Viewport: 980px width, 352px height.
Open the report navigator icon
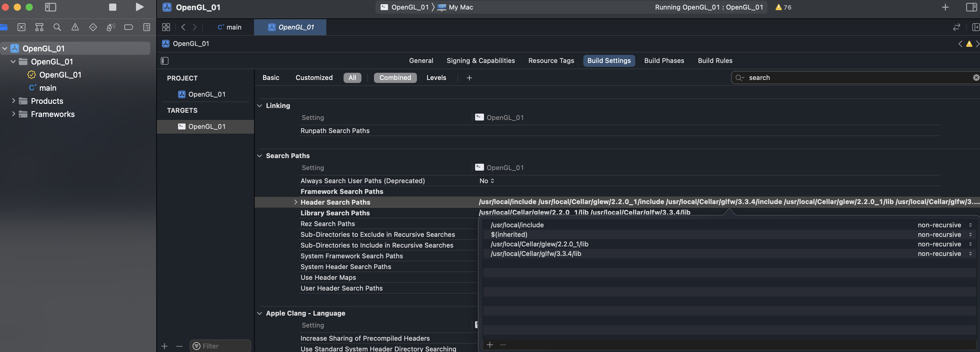pos(146,27)
